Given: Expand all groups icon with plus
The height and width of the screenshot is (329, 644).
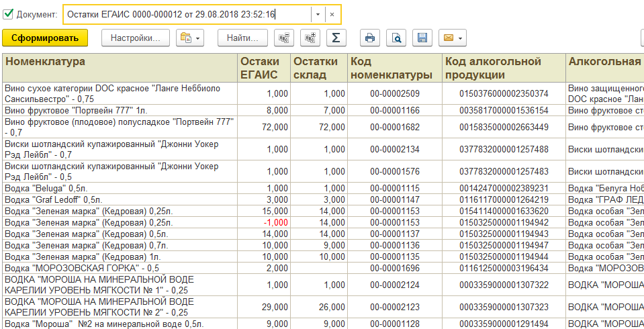Looking at the screenshot, I should coord(310,38).
